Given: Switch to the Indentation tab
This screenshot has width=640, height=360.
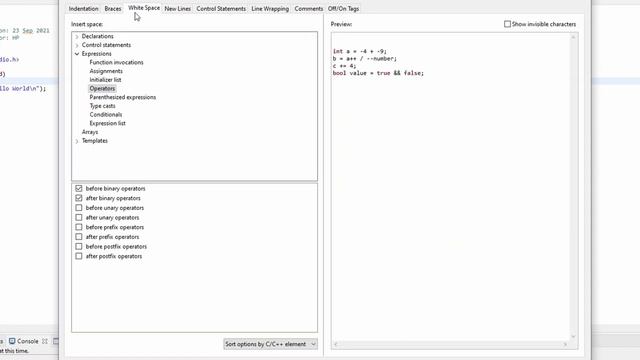Looking at the screenshot, I should point(84,9).
